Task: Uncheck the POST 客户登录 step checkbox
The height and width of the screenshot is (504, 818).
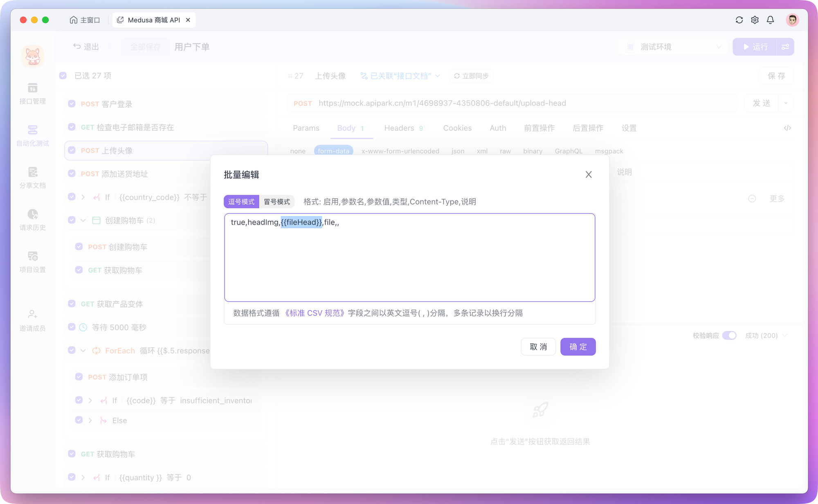Action: click(72, 104)
